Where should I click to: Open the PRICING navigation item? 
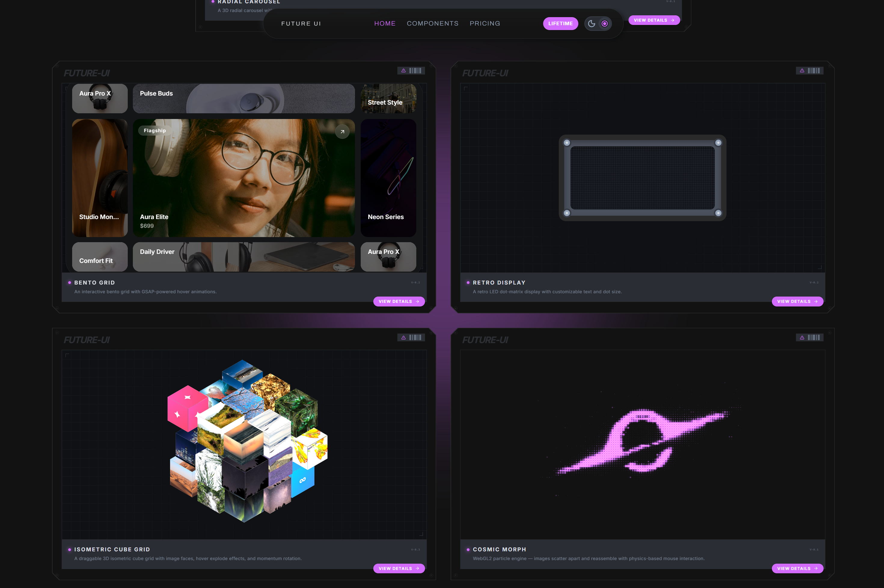pyautogui.click(x=485, y=23)
